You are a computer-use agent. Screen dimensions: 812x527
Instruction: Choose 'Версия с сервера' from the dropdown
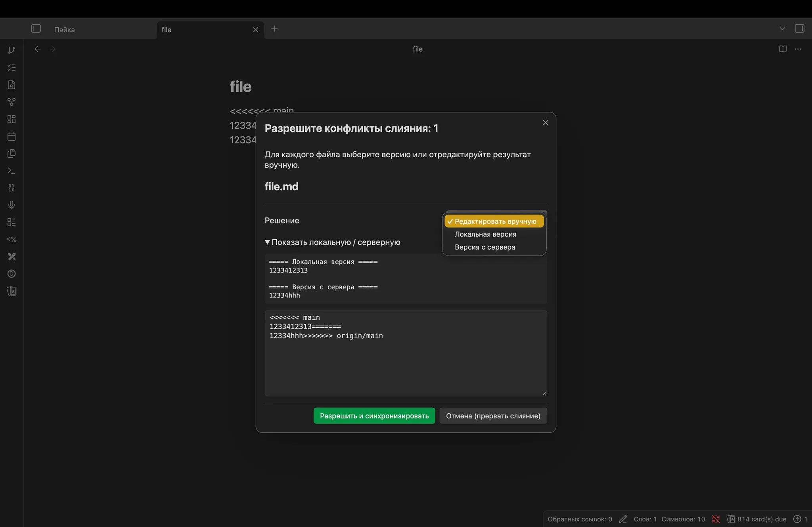pos(494,247)
